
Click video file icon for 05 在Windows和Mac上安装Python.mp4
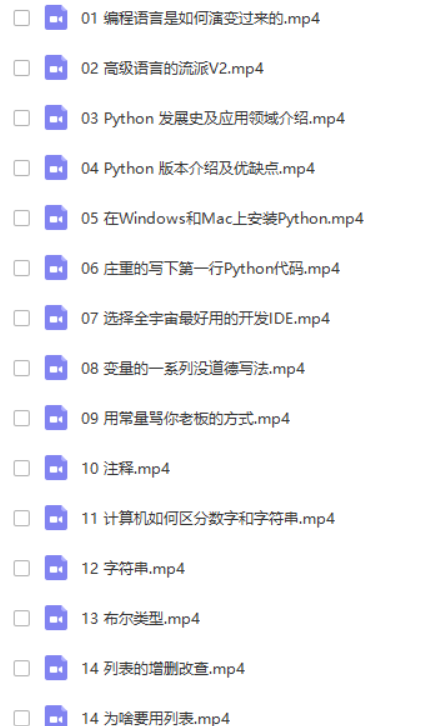point(56,218)
